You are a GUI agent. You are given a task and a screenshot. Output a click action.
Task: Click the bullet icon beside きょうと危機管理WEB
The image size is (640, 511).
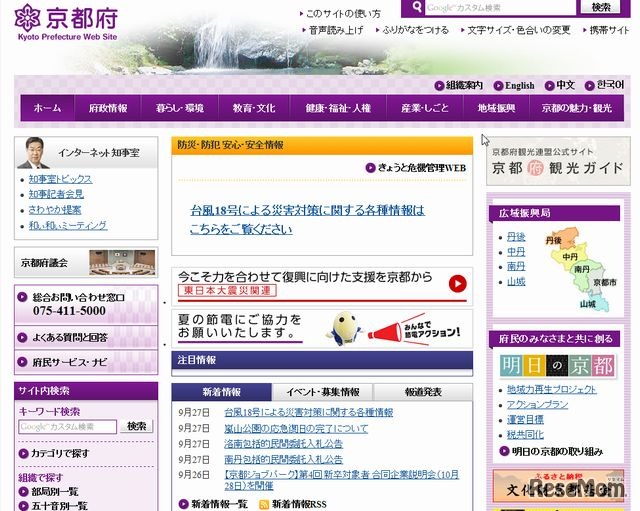point(370,168)
